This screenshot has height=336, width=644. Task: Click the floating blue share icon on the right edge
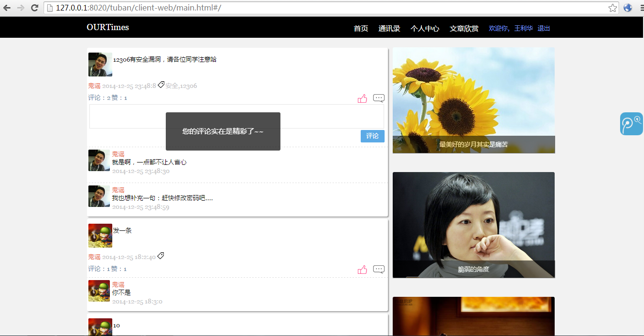click(632, 123)
